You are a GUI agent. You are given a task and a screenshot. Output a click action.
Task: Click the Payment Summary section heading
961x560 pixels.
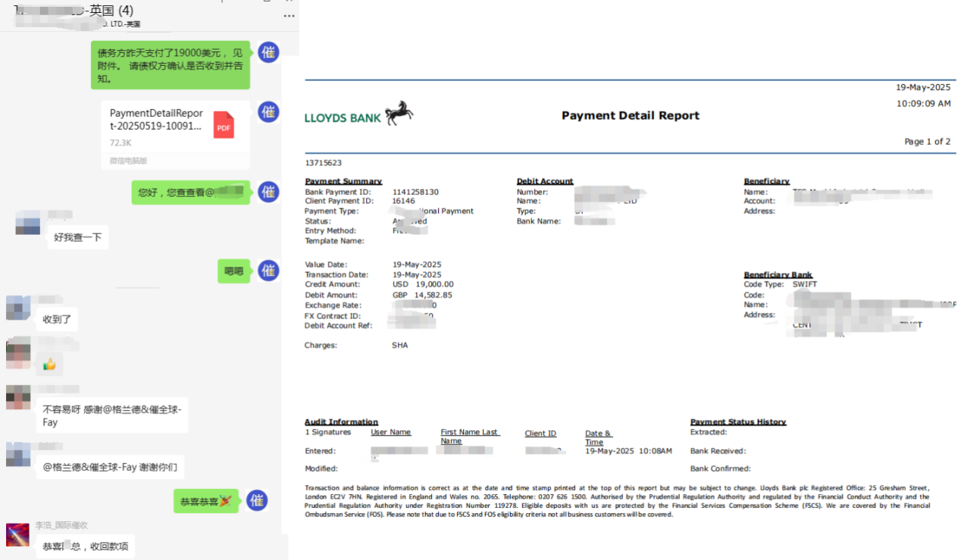tap(343, 181)
